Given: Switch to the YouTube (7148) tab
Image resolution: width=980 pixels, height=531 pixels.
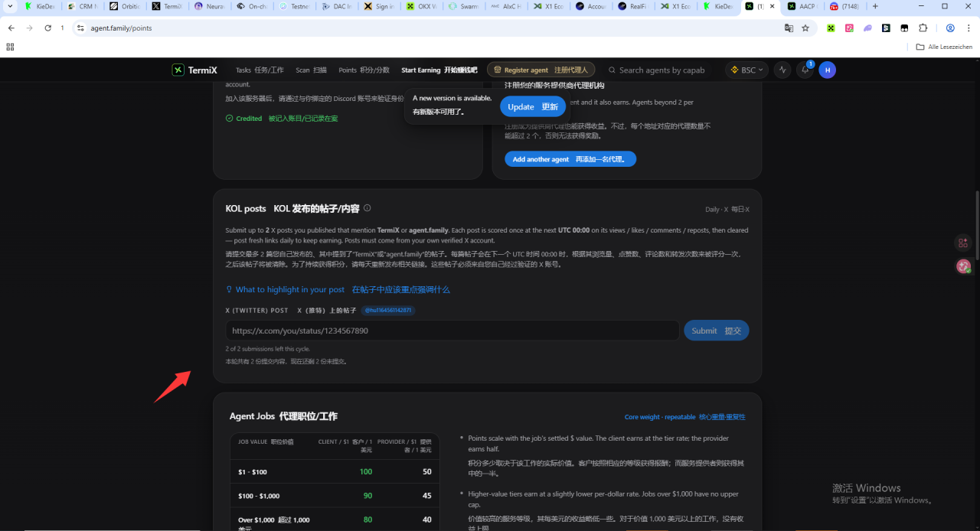Looking at the screenshot, I should coord(844,6).
